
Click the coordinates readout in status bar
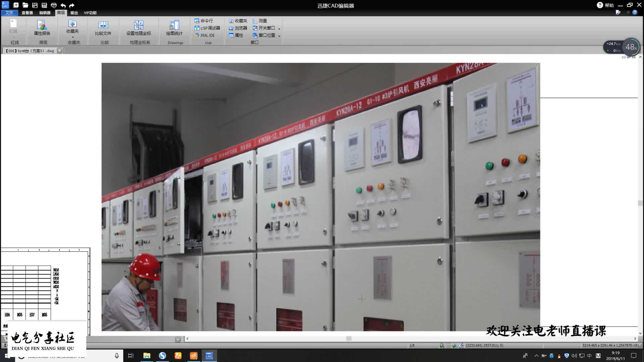pos(484,346)
